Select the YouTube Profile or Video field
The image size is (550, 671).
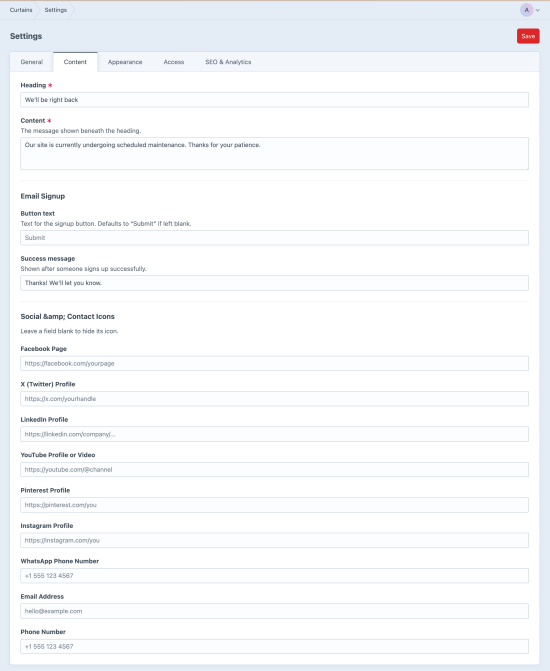(x=274, y=469)
